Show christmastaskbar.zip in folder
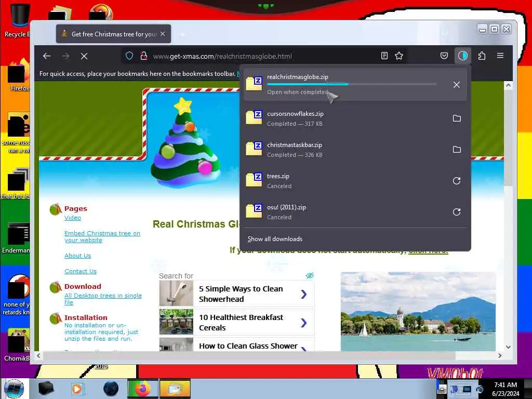The height and width of the screenshot is (399, 532). (x=457, y=150)
